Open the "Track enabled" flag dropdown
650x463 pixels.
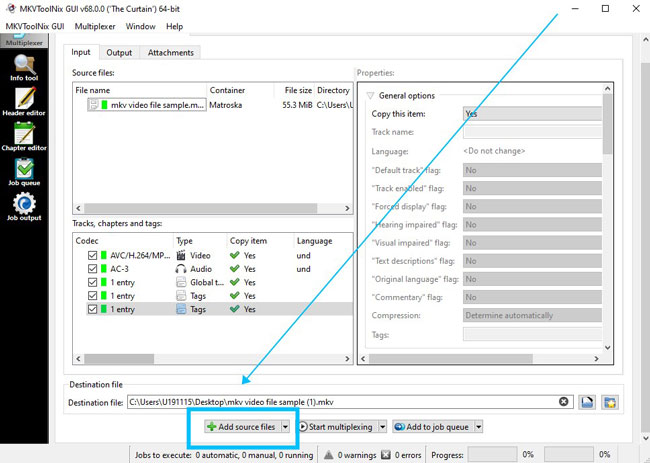tap(532, 188)
